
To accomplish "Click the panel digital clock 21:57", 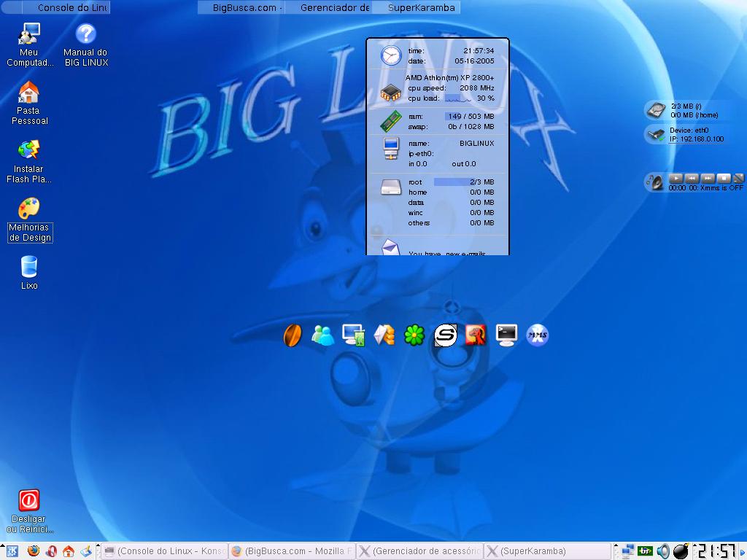I will tap(716, 551).
